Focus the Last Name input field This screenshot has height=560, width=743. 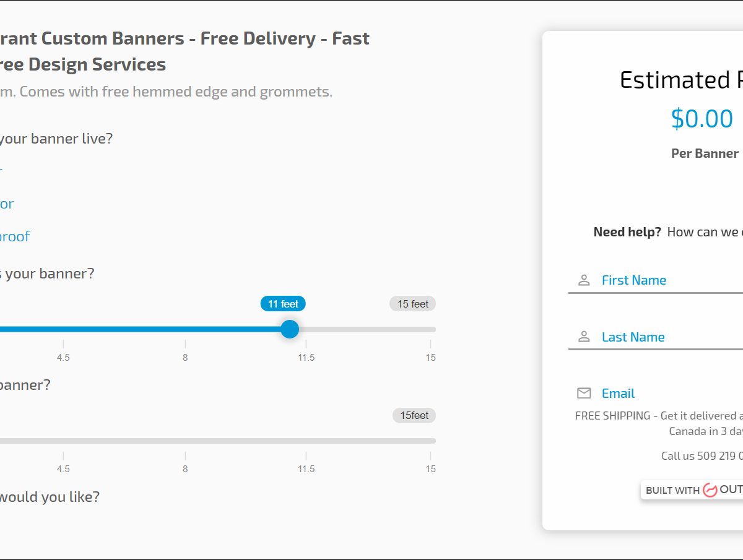click(669, 337)
